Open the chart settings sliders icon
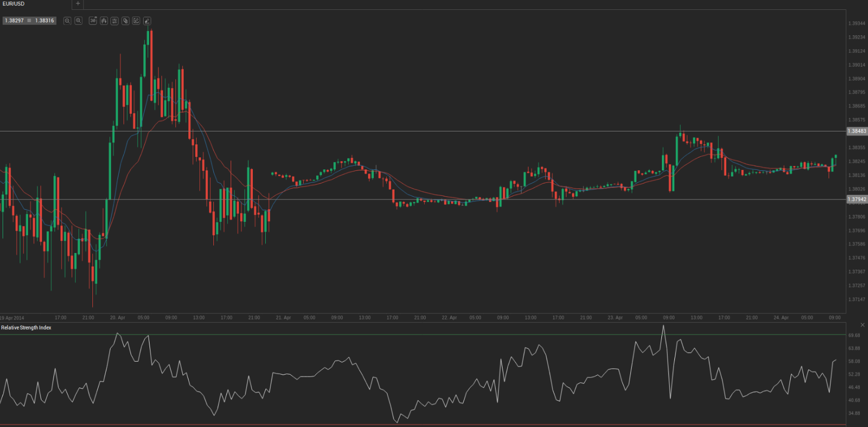Screen dimensions: 868x427 [115, 21]
